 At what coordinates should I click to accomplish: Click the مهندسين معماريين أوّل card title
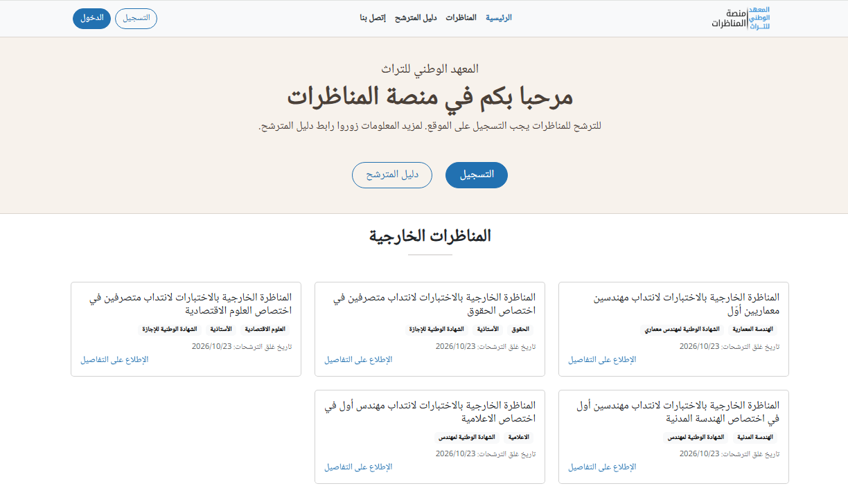click(687, 304)
